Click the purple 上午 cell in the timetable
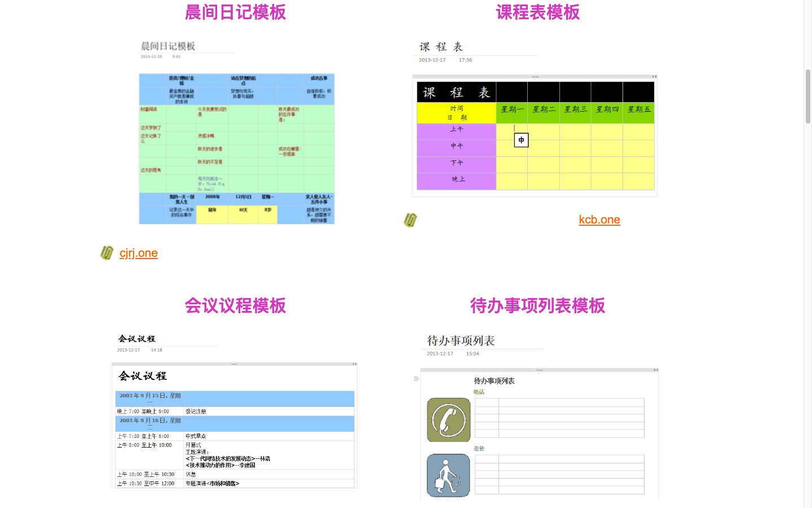812x508 pixels. click(x=456, y=129)
